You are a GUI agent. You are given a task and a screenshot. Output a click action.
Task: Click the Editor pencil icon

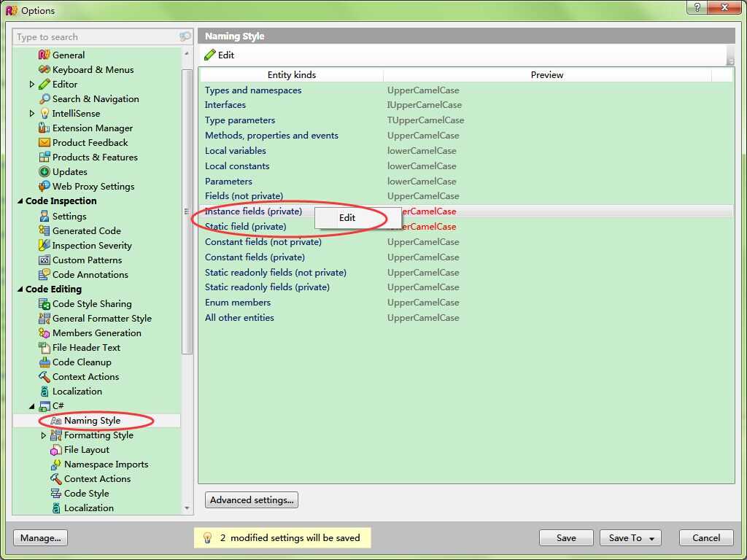44,85
